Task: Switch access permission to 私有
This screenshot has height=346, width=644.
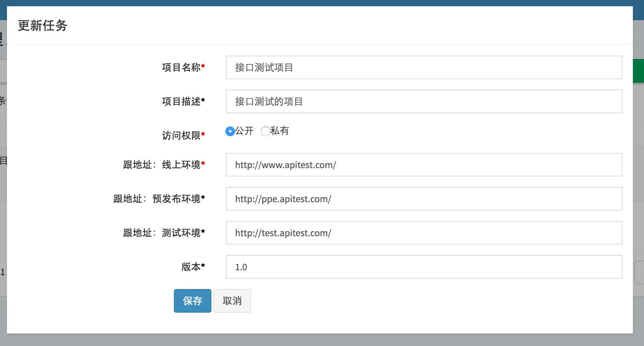Action: tap(265, 131)
